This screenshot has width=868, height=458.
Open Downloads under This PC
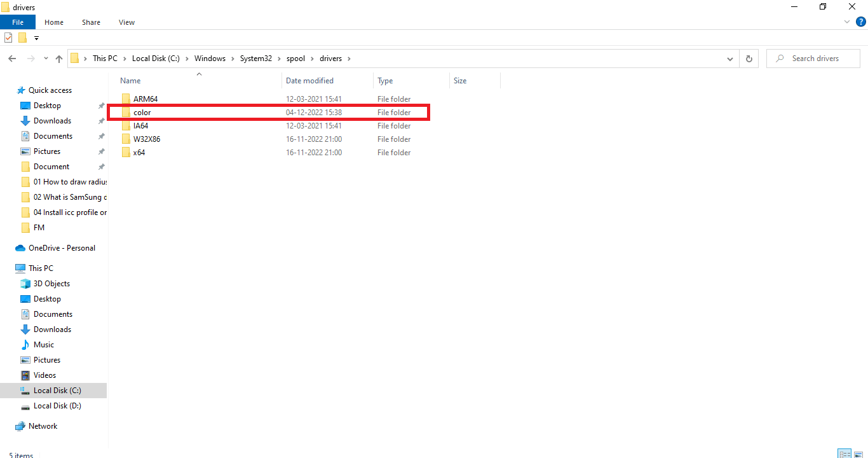pos(52,330)
